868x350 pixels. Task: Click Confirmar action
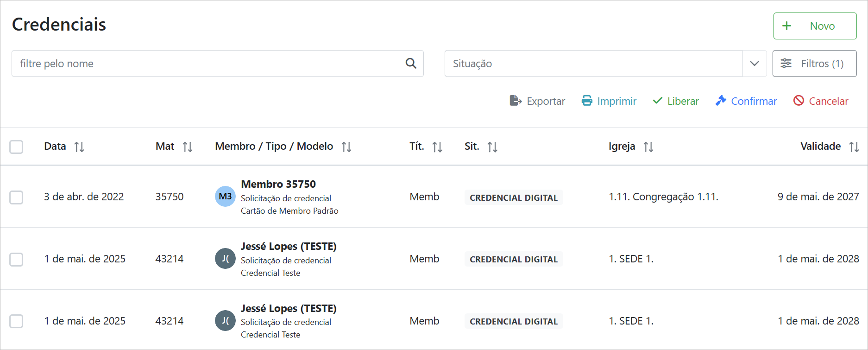click(746, 101)
